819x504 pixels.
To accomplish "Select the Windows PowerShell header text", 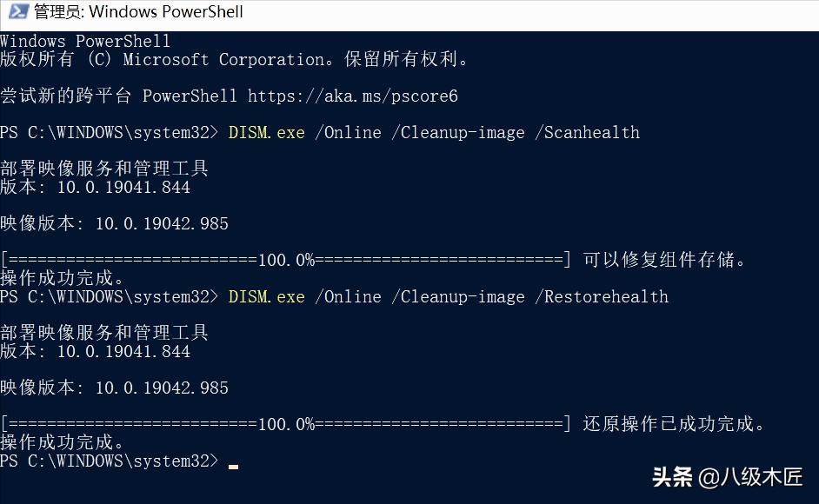I will pos(84,40).
